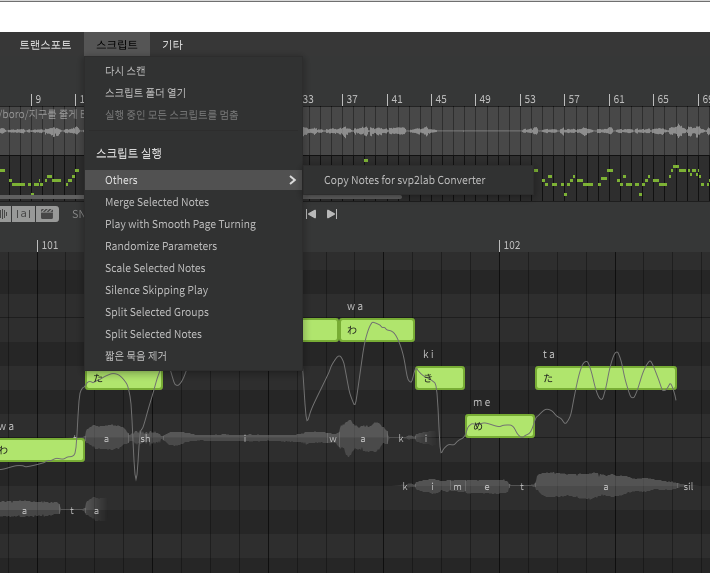
Task: Select 스크립트 폴더 열기
Action: tap(145, 93)
